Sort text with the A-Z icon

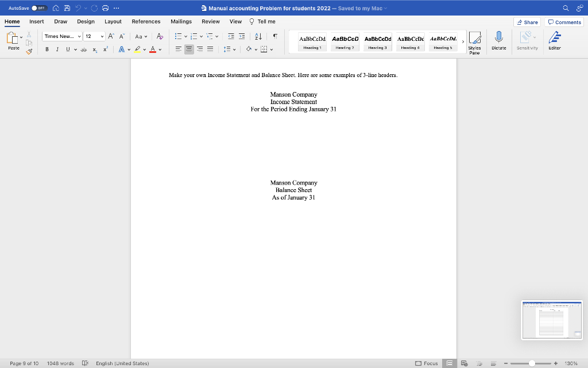[258, 36]
